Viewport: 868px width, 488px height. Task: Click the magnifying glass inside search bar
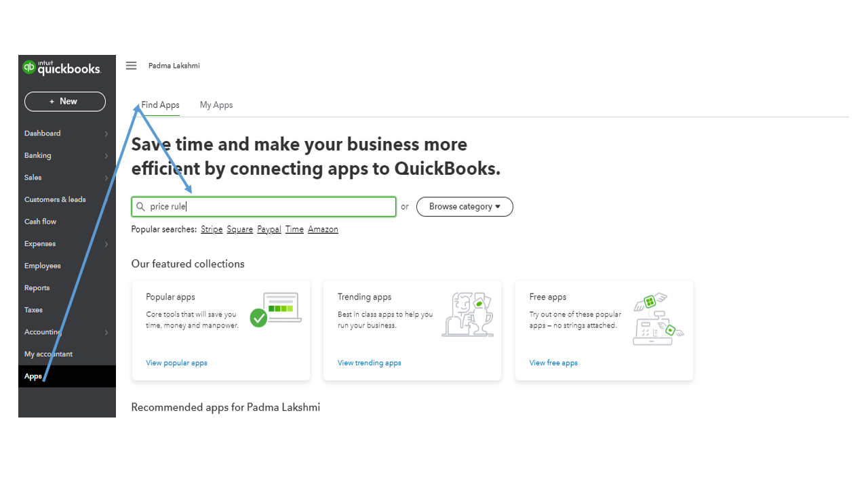click(140, 206)
